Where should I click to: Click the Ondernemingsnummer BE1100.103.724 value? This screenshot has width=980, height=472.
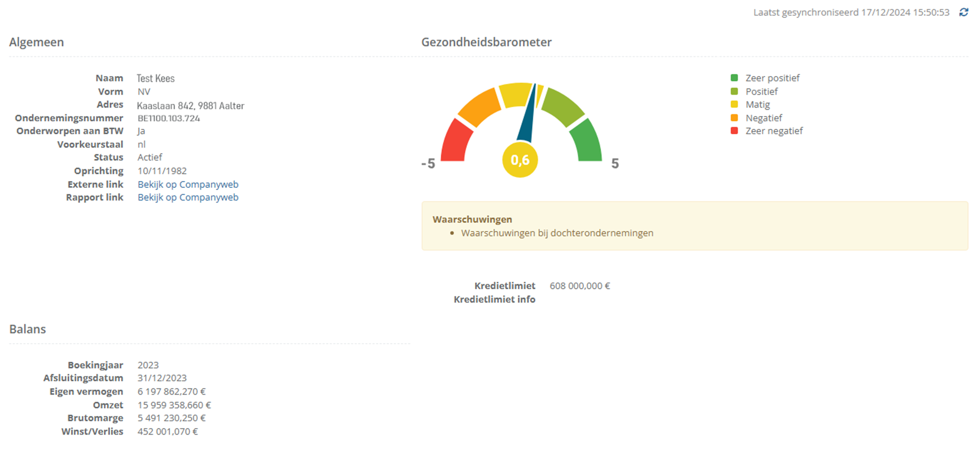point(169,118)
